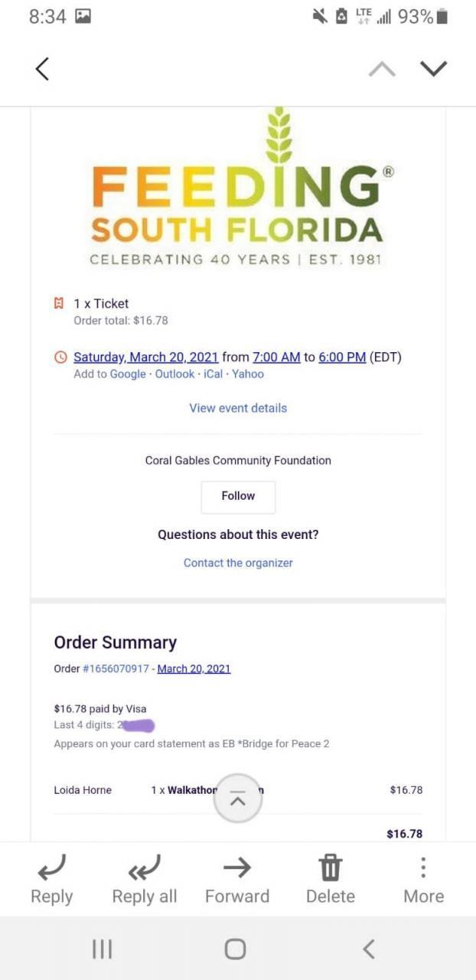Tap the back arrow at top left
This screenshot has width=476, height=980.
pos(42,69)
